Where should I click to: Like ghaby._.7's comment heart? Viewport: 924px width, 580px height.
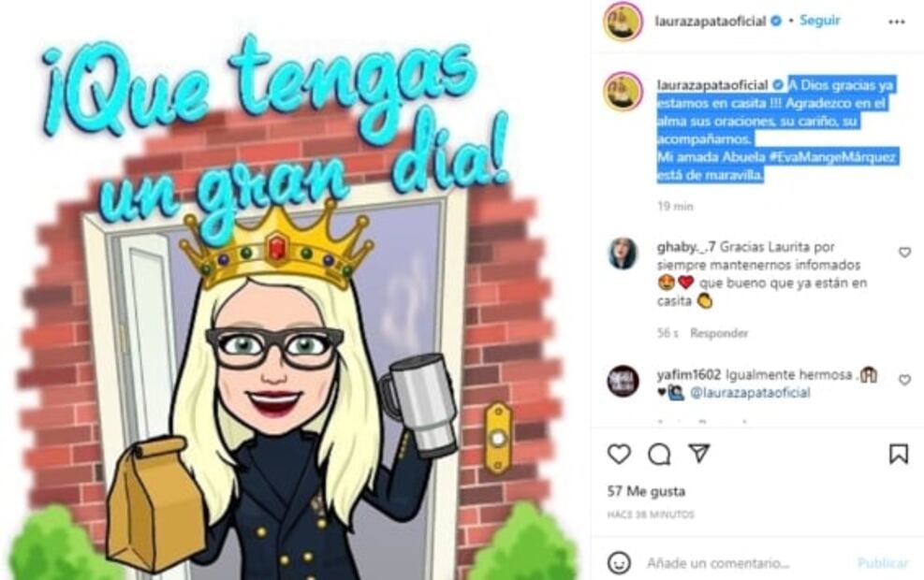(904, 252)
